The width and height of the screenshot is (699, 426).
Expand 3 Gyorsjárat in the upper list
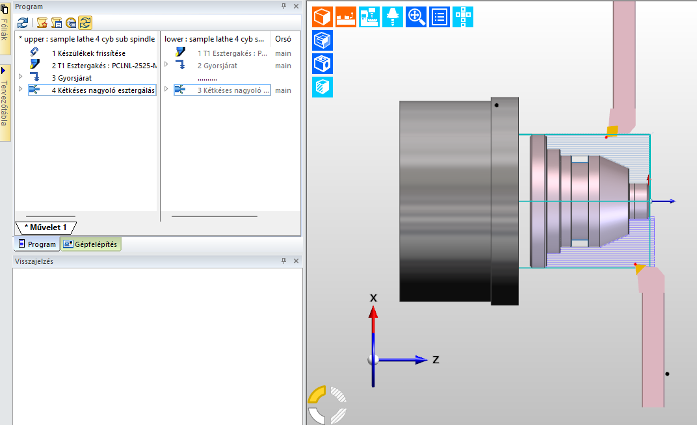21,77
